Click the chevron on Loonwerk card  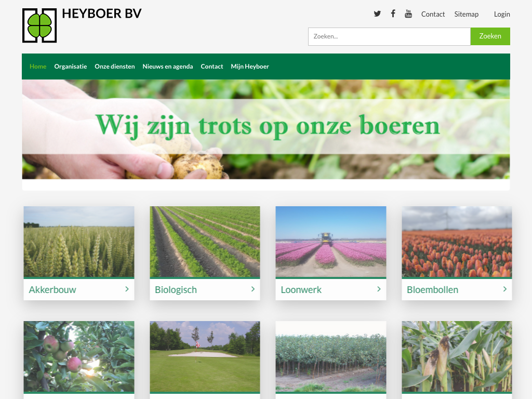tap(379, 289)
